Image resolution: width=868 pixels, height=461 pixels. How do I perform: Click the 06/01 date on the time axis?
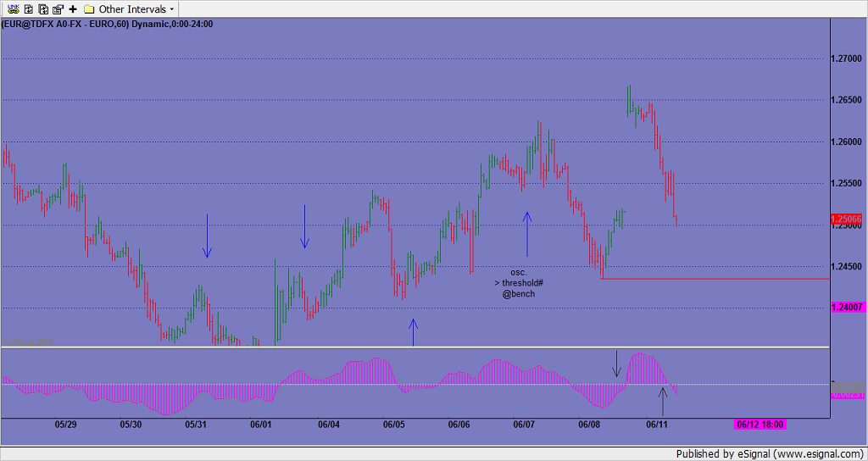261,425
